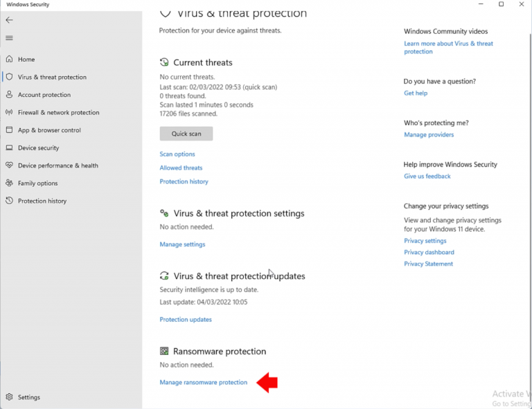532x409 pixels.
Task: Open Firewall & network protection icon
Action: (x=9, y=112)
